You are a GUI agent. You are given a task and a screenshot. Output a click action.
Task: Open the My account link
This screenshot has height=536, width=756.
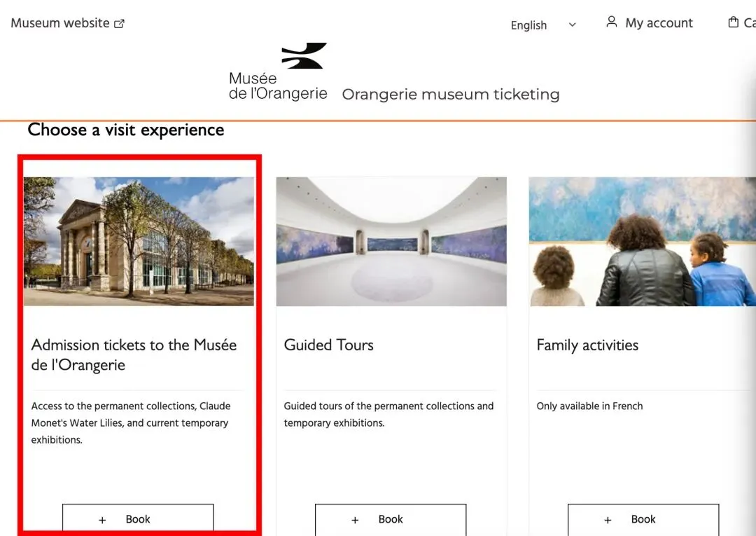point(650,22)
